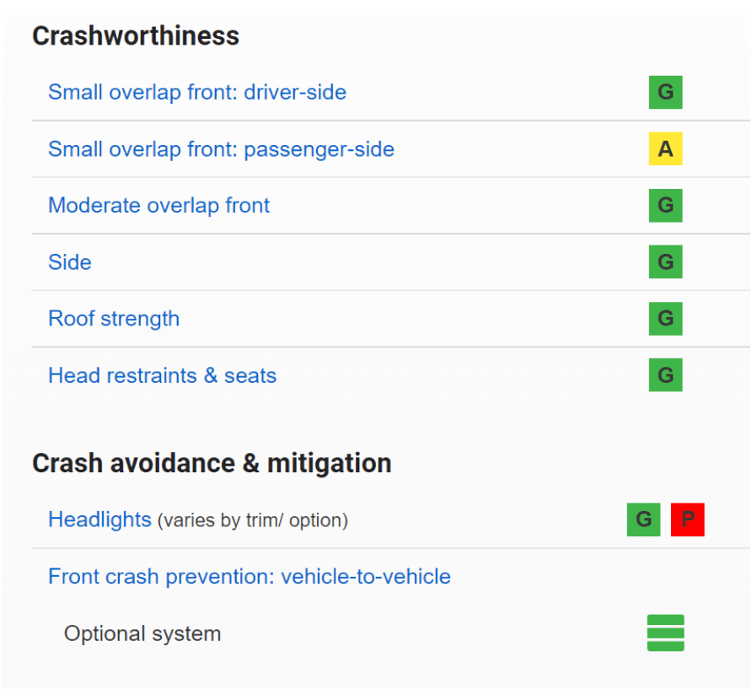Open Small overlap front: passenger-side link

click(221, 149)
